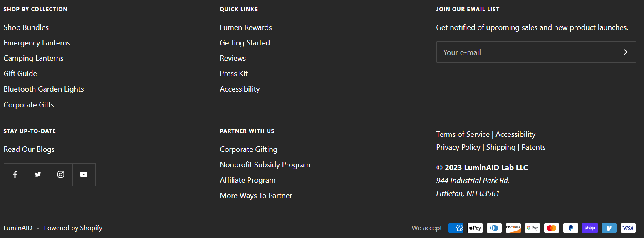
Task: Open the Nonprofit Subsidy Program link
Action: coord(265,165)
